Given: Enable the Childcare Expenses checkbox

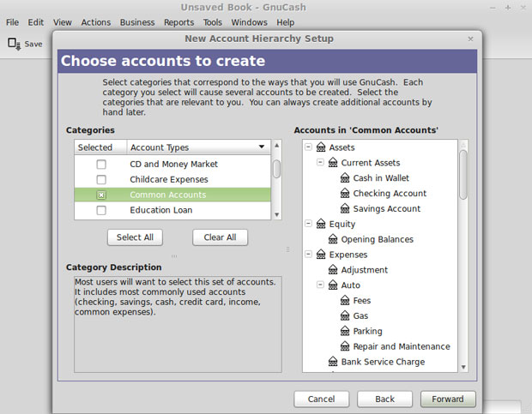Looking at the screenshot, I should click(x=101, y=179).
